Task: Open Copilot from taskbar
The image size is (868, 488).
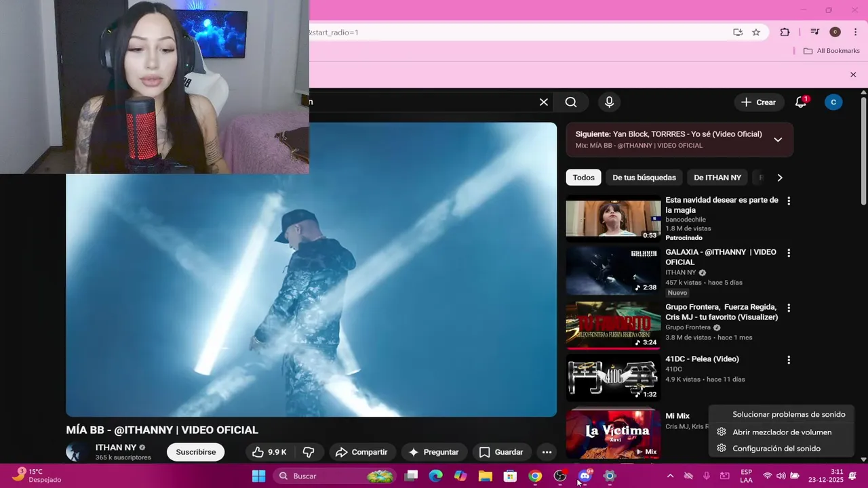Action: 460,476
